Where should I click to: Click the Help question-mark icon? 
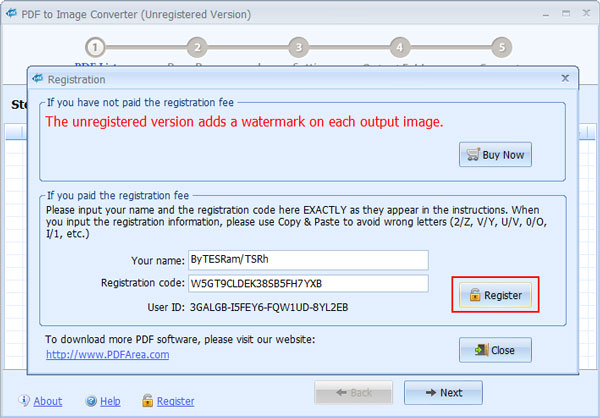tap(91, 401)
